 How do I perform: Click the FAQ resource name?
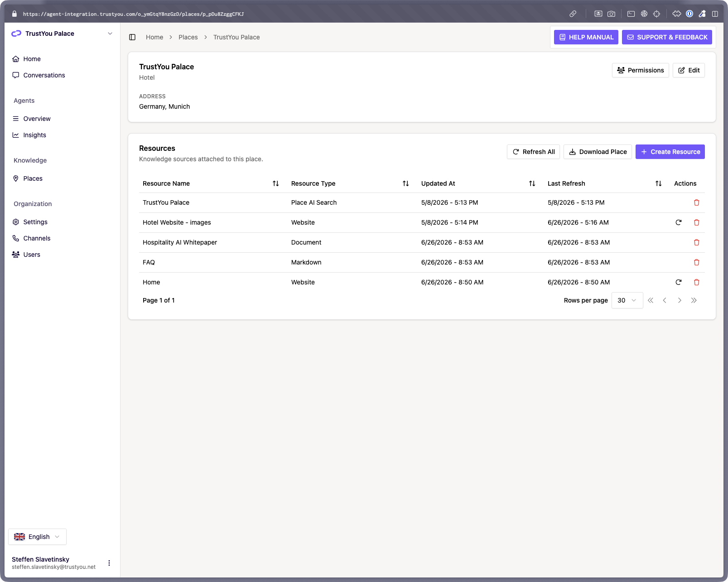[149, 262]
